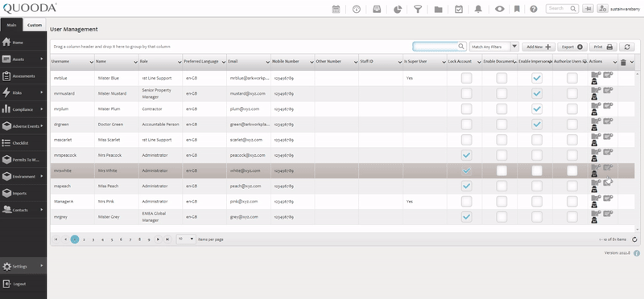Check Enable Impersonate for ManagerA
The image size is (644, 299).
(x=537, y=202)
